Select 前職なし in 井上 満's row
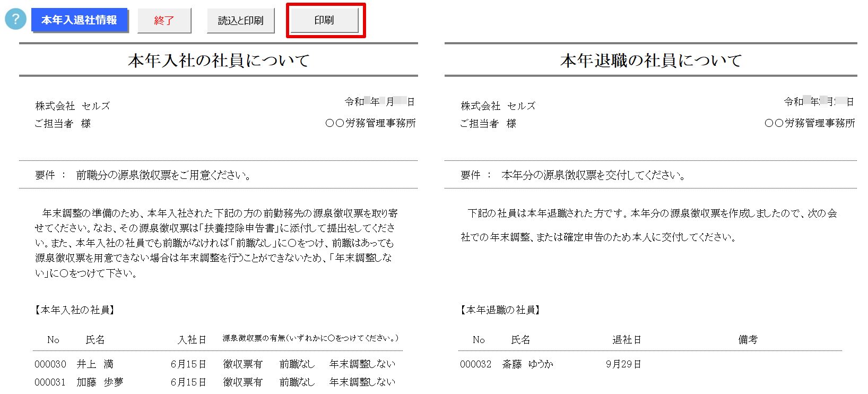868x394 pixels. click(x=297, y=364)
